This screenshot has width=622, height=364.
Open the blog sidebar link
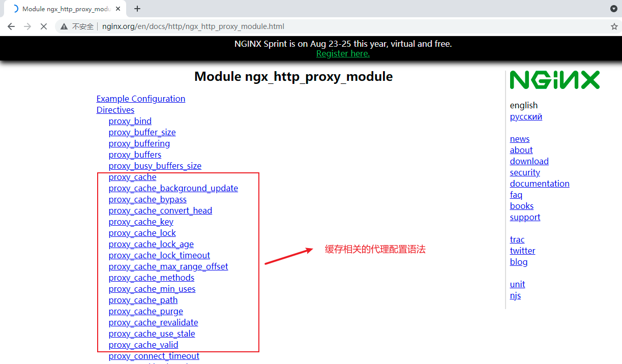(x=519, y=262)
